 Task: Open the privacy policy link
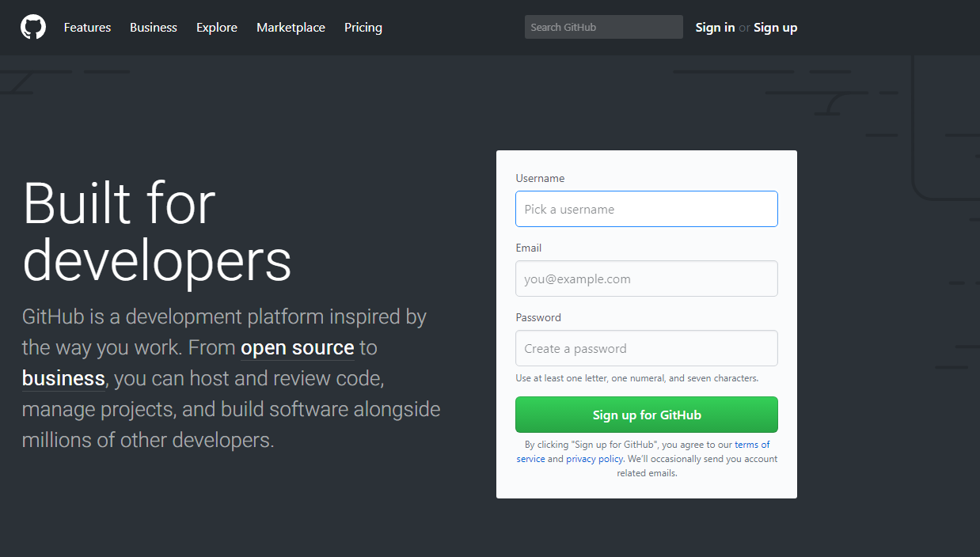[594, 459]
